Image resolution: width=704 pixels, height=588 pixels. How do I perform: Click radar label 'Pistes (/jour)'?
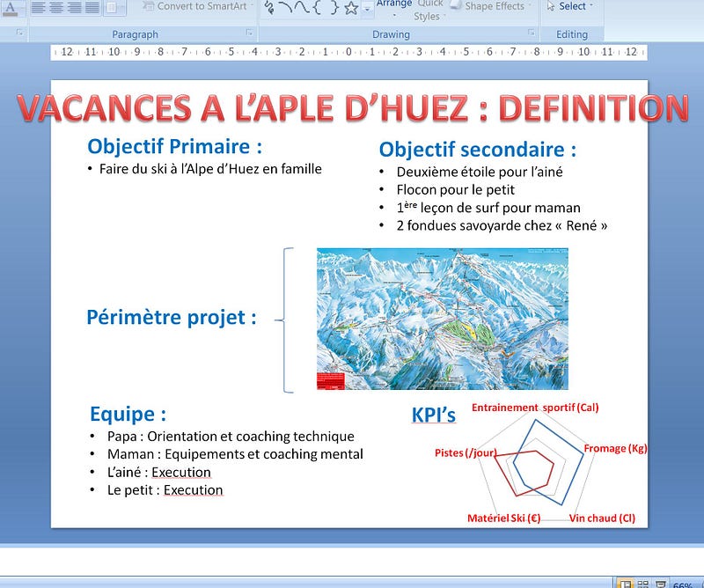(466, 452)
